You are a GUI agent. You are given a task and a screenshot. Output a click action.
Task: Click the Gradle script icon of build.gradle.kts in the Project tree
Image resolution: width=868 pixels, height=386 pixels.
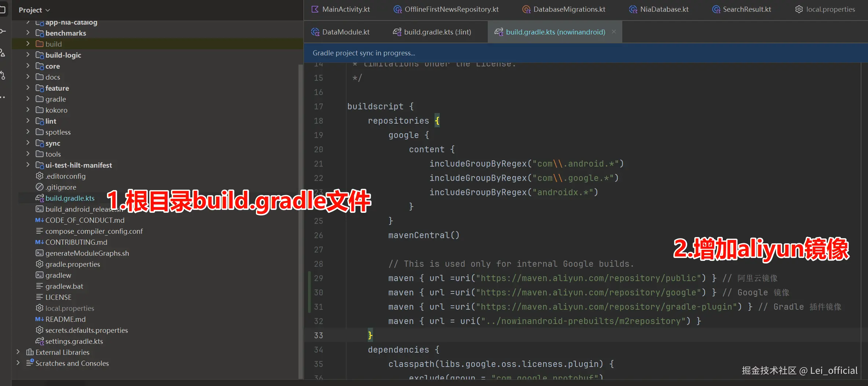40,198
